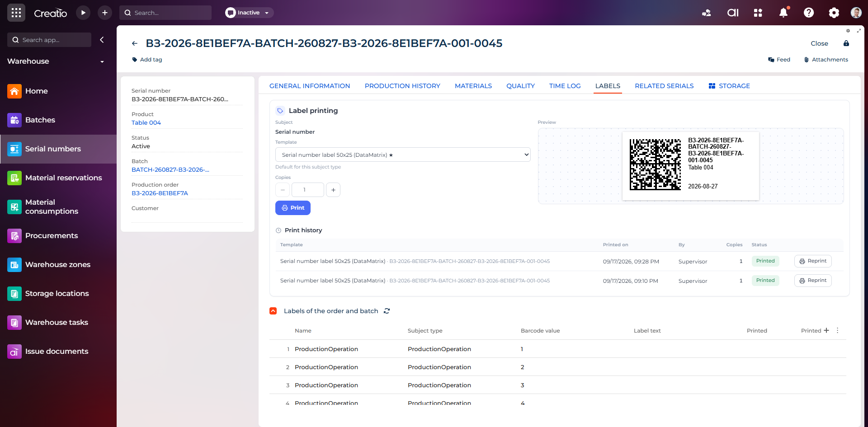Click the expand page arrows icon

click(859, 31)
